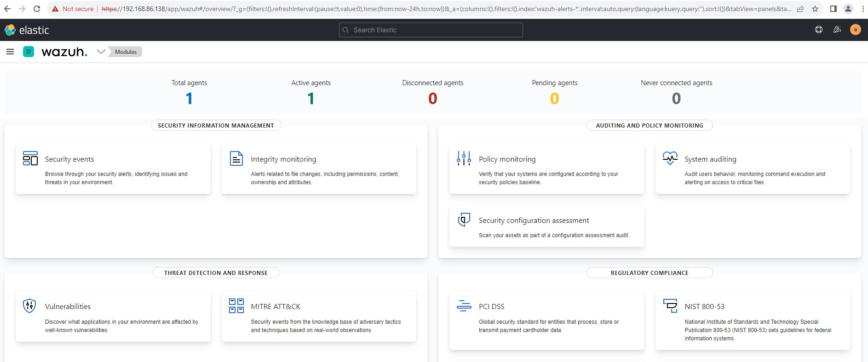Viewport: 868px width, 362px height.
Task: Click the Modules breadcrumb
Action: [x=126, y=52]
